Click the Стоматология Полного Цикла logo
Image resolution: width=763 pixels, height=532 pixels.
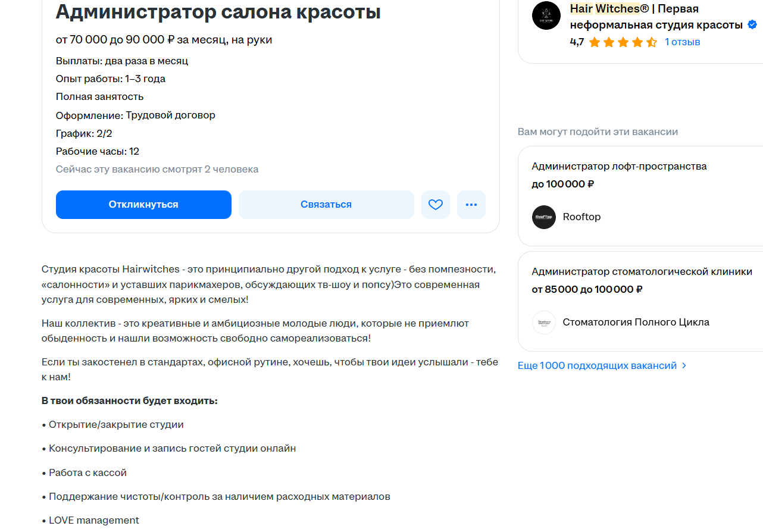(543, 323)
